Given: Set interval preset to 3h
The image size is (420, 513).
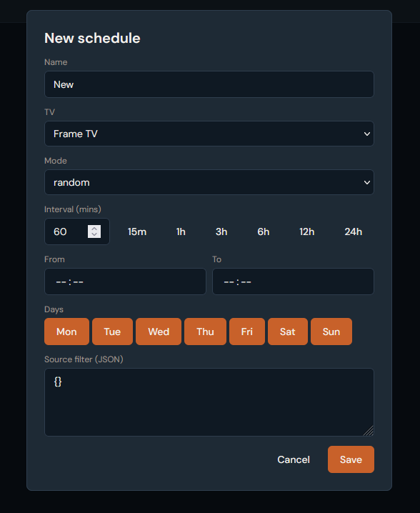Looking at the screenshot, I should [221, 231].
